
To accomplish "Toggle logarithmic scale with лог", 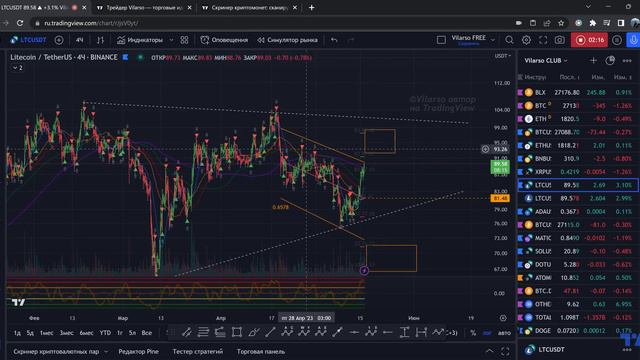I will click(x=487, y=333).
